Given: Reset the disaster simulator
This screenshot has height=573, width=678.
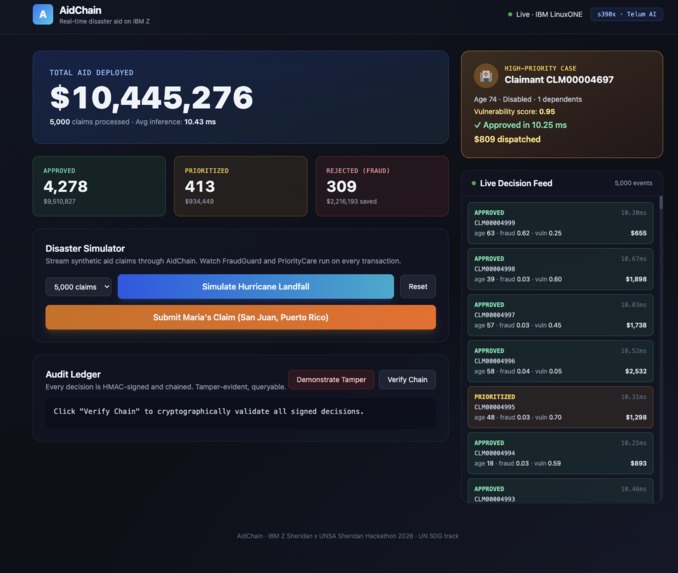Looking at the screenshot, I should click(x=418, y=286).
